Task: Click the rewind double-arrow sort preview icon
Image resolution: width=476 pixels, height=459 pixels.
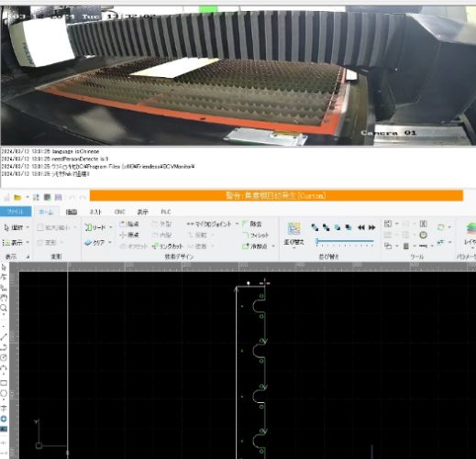Action: tap(361, 227)
